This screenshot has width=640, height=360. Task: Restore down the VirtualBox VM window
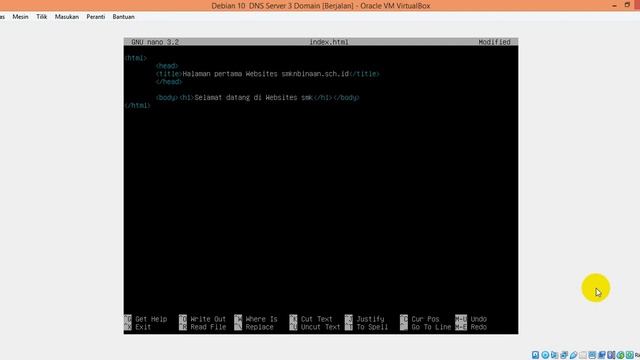click(627, 5)
